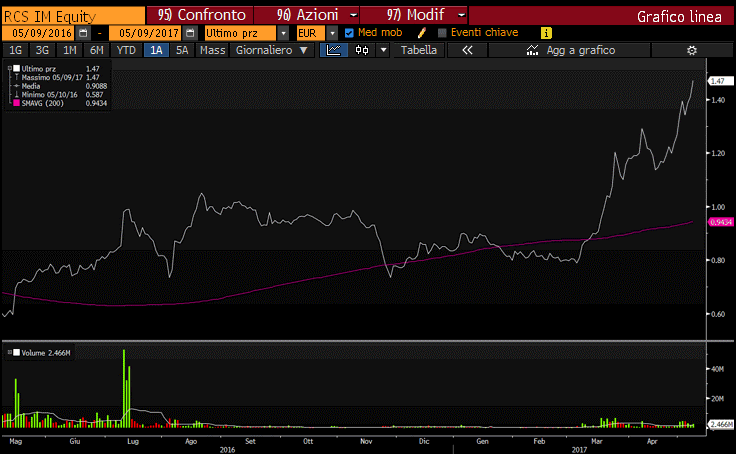
Task: Disable the Med mob checkbox
Action: (x=349, y=33)
